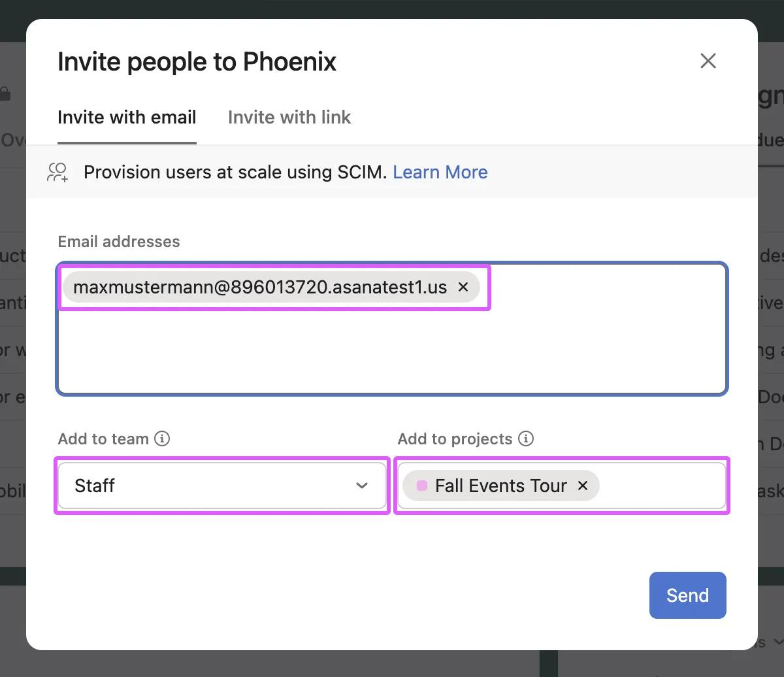Expand team list via chevron arrow
This screenshot has height=677, width=784.
point(362,486)
